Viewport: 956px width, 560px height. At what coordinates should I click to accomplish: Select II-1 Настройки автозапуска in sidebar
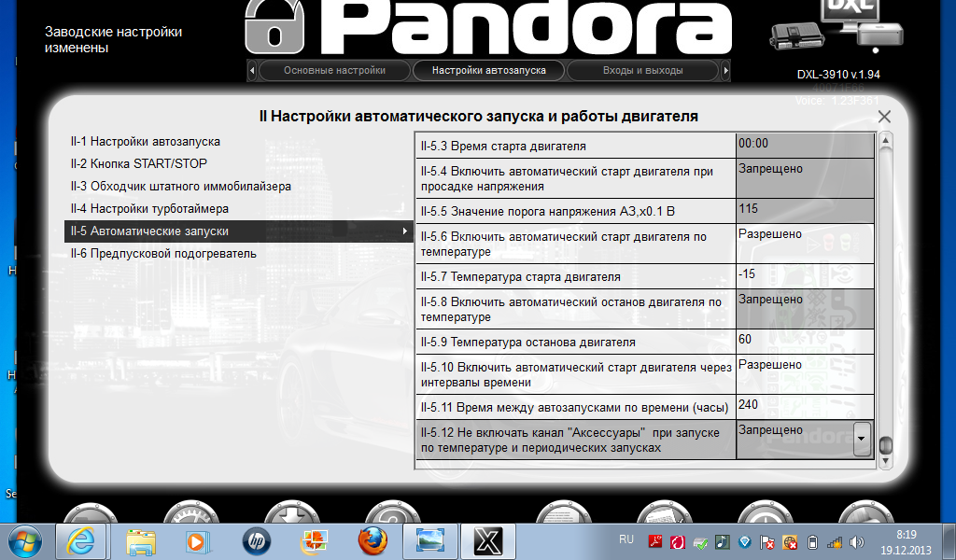point(146,142)
